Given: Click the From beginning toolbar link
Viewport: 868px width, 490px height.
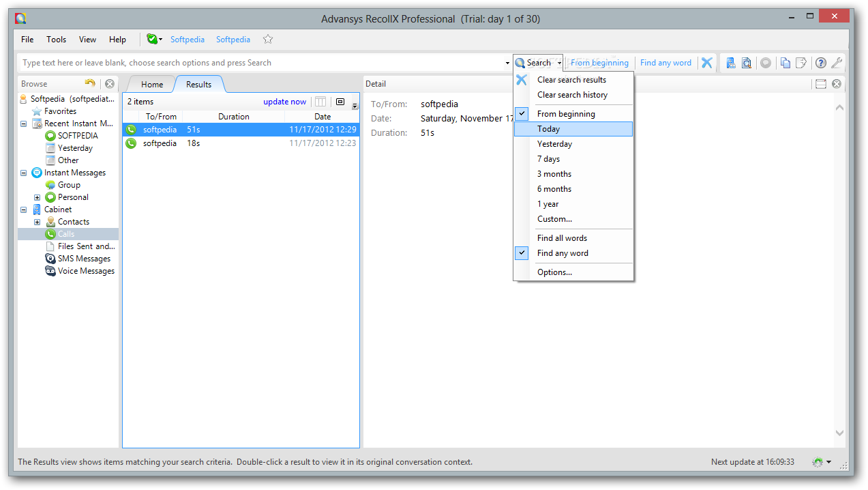Looking at the screenshot, I should [599, 63].
